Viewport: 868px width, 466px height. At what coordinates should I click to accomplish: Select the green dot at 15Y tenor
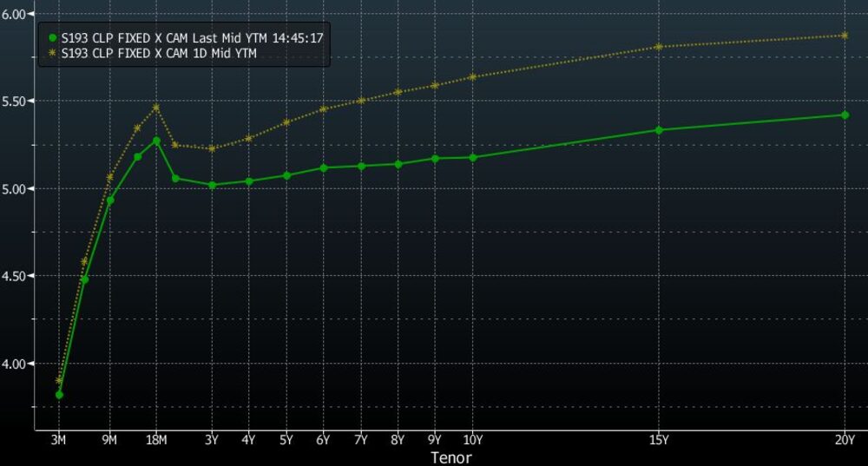pos(659,130)
